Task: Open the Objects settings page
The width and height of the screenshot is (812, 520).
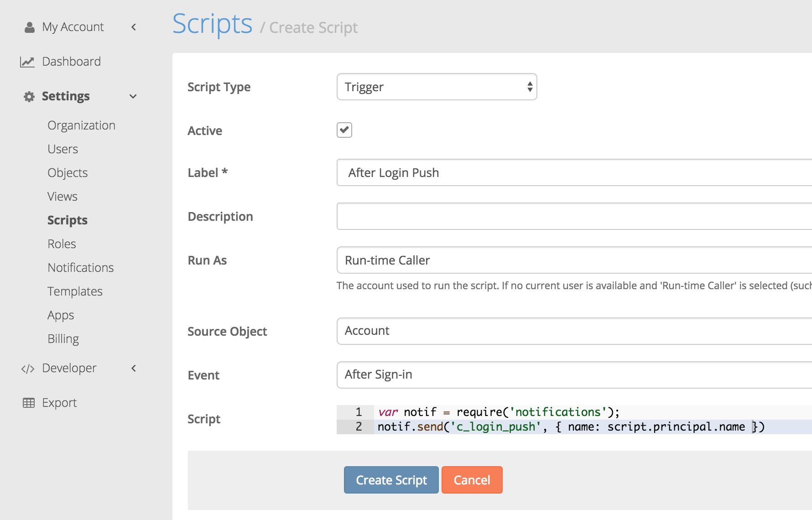Action: click(x=68, y=173)
